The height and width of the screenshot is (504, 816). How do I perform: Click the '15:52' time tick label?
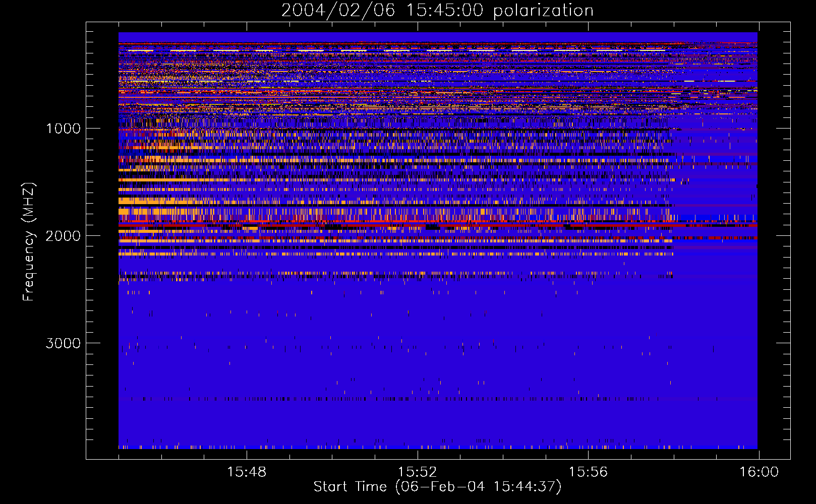417,472
